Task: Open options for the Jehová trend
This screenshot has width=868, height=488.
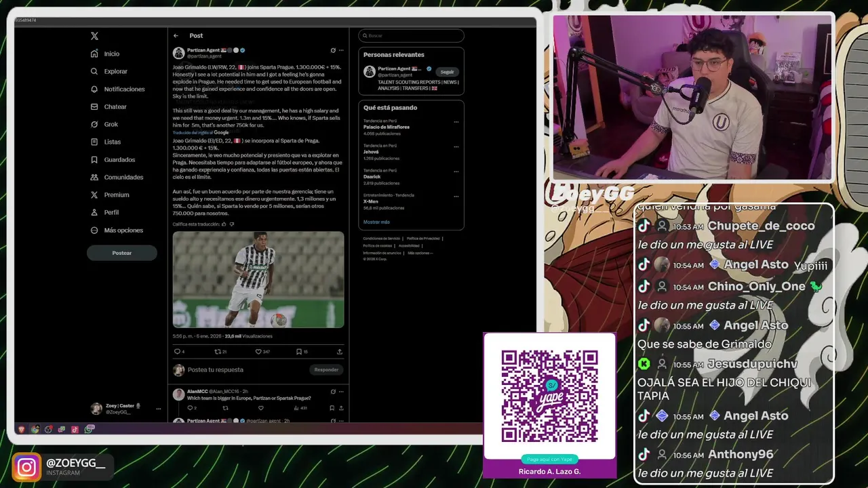Action: pos(456,147)
